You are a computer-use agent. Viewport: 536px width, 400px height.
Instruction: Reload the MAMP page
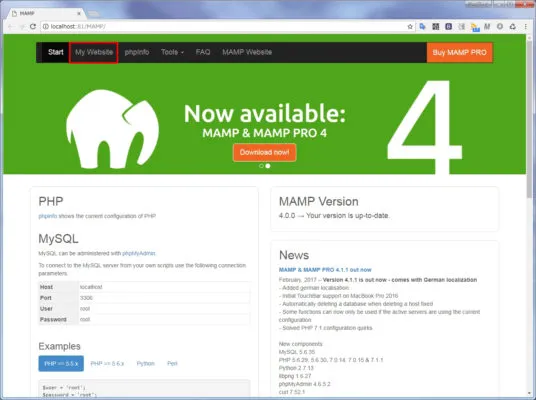(33, 26)
